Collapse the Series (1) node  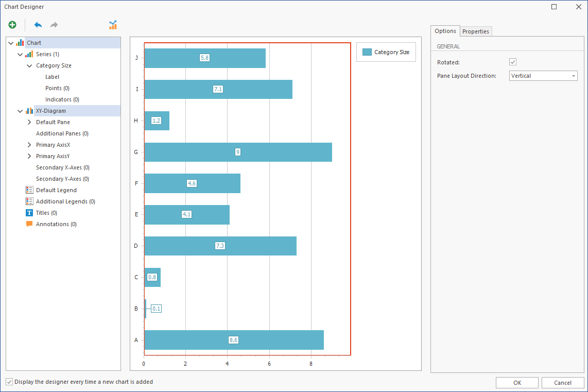coord(20,54)
